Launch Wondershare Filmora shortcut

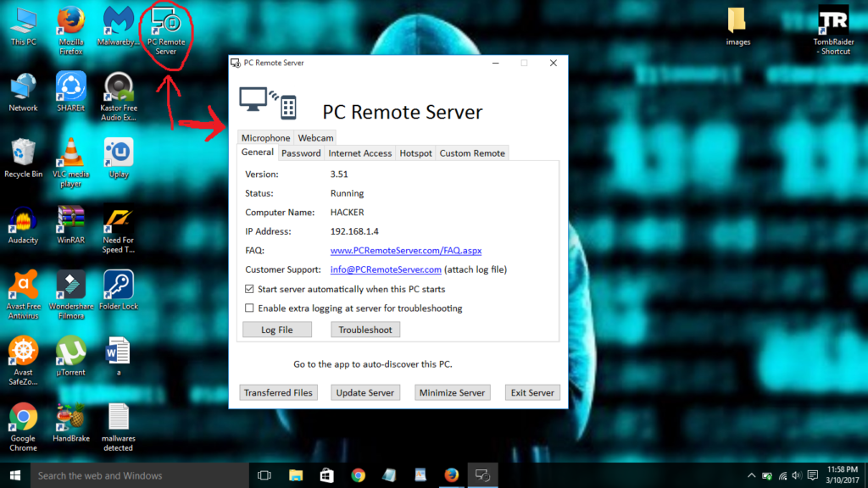click(71, 295)
